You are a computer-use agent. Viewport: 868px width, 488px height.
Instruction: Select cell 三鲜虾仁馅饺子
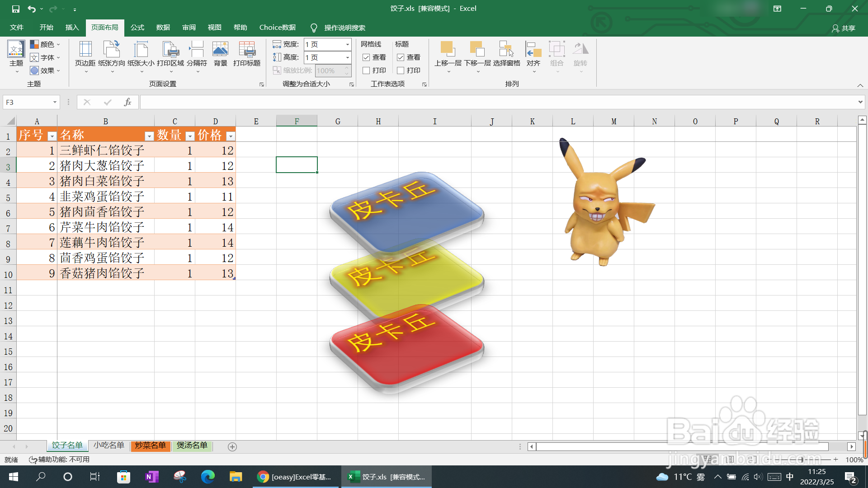coord(106,150)
